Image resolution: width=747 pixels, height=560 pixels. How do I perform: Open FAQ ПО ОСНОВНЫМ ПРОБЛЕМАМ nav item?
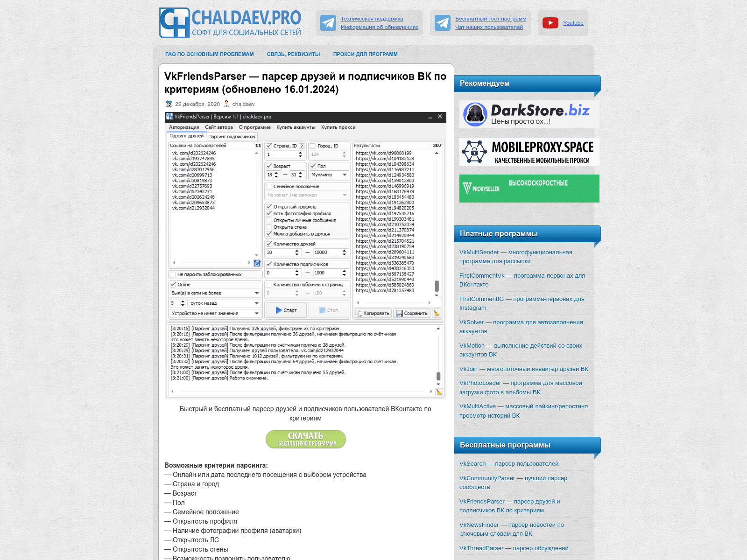(210, 54)
